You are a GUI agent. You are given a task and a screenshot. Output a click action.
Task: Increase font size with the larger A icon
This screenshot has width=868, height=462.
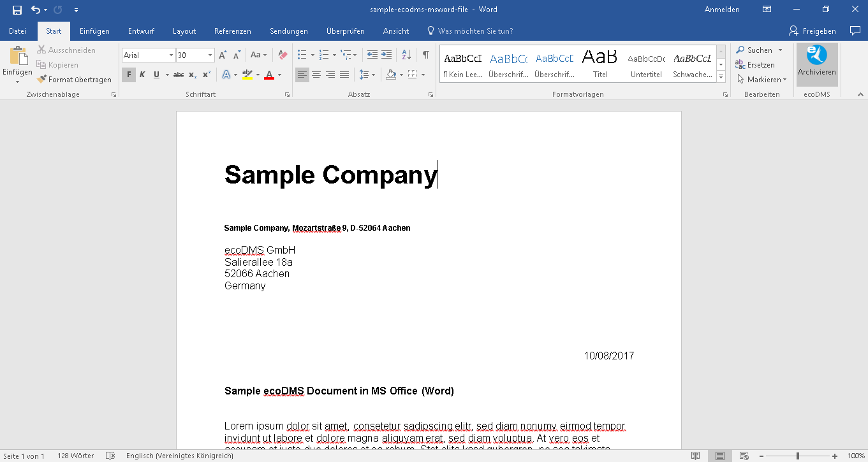(223, 55)
